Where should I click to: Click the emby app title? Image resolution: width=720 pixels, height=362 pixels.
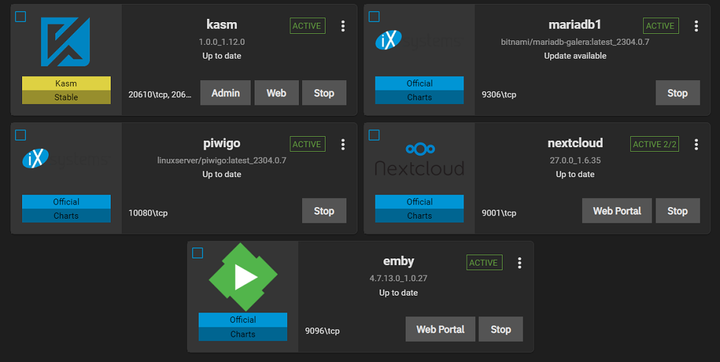399,261
